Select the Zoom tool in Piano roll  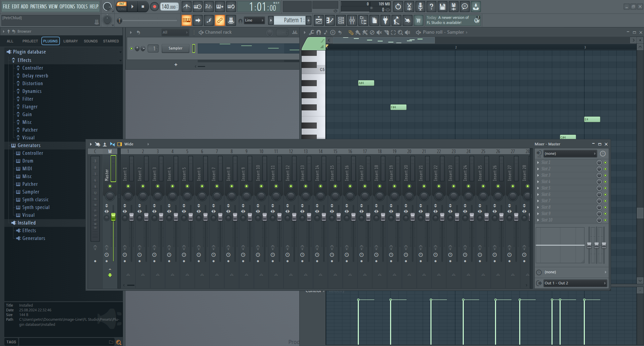(x=400, y=32)
